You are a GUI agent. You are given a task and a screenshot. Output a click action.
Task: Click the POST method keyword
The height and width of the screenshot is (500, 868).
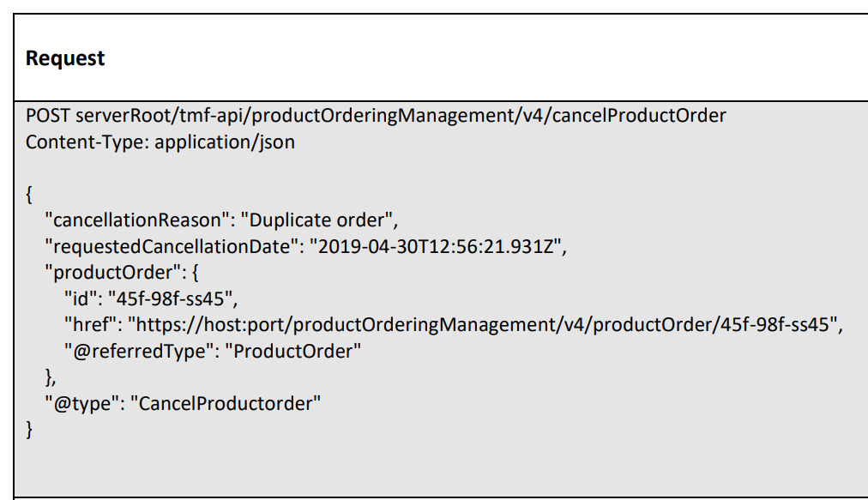coord(48,115)
